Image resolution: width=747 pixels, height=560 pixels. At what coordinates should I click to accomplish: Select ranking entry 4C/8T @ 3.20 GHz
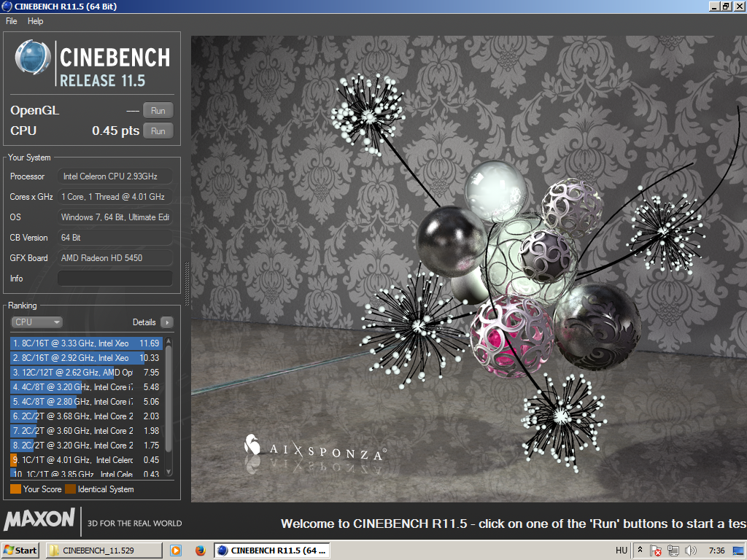[x=86, y=387]
